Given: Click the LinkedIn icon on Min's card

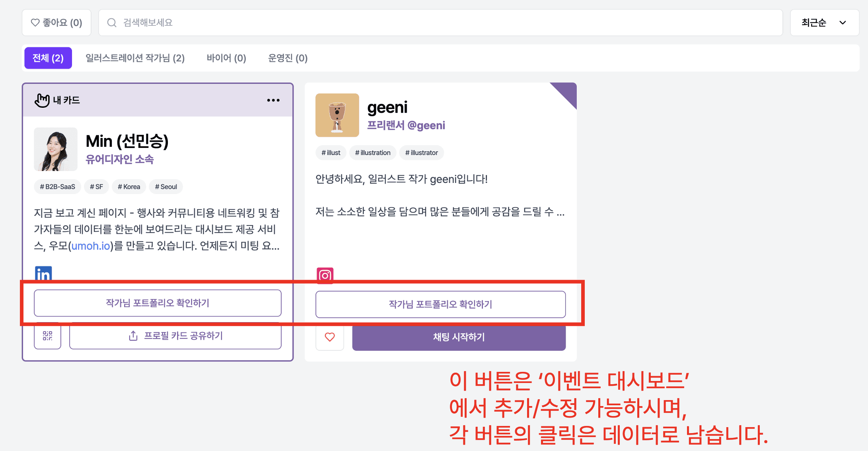Looking at the screenshot, I should [x=43, y=274].
